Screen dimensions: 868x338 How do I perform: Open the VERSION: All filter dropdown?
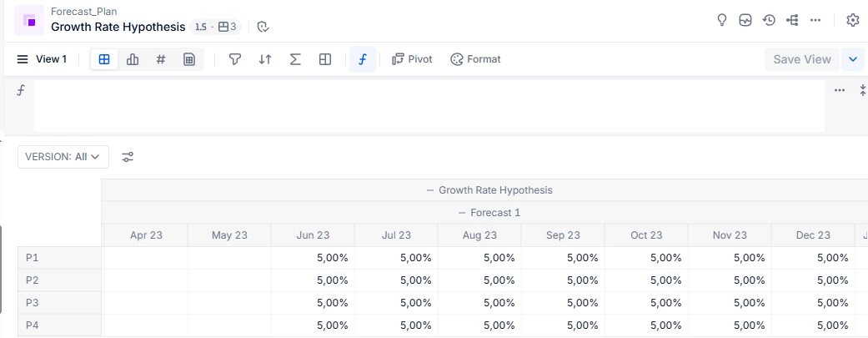(x=63, y=156)
